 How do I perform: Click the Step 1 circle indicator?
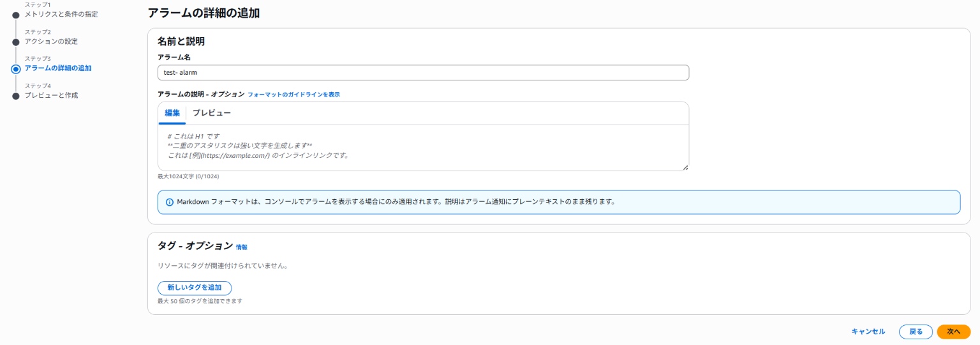pos(16,15)
